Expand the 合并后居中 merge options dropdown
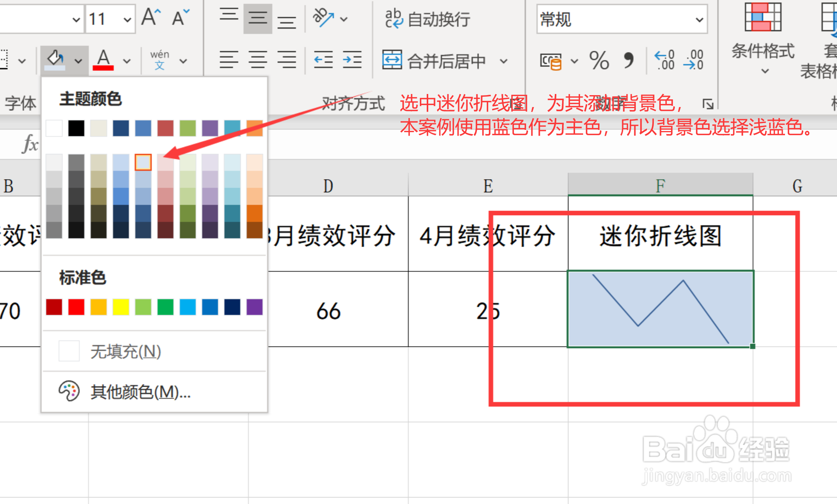 click(504, 60)
